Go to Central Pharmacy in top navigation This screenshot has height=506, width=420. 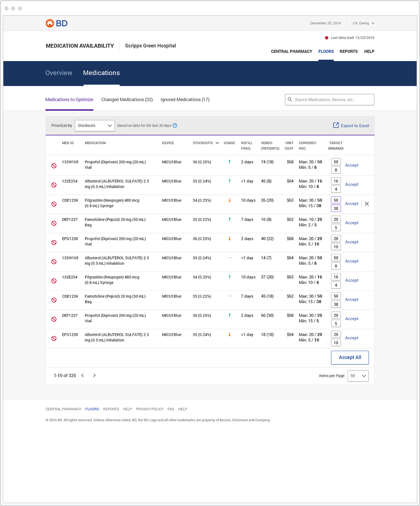click(x=291, y=52)
